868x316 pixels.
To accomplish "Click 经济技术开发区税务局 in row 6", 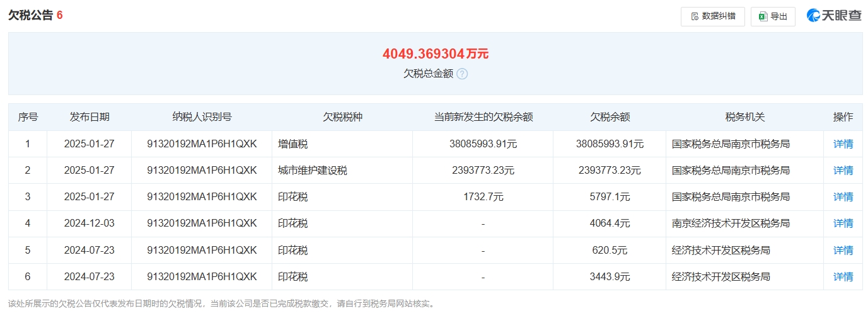I will [x=721, y=276].
